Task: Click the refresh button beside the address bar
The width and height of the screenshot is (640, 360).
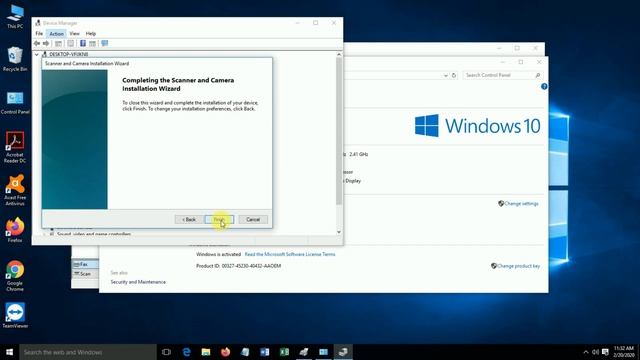Action: tap(454, 76)
